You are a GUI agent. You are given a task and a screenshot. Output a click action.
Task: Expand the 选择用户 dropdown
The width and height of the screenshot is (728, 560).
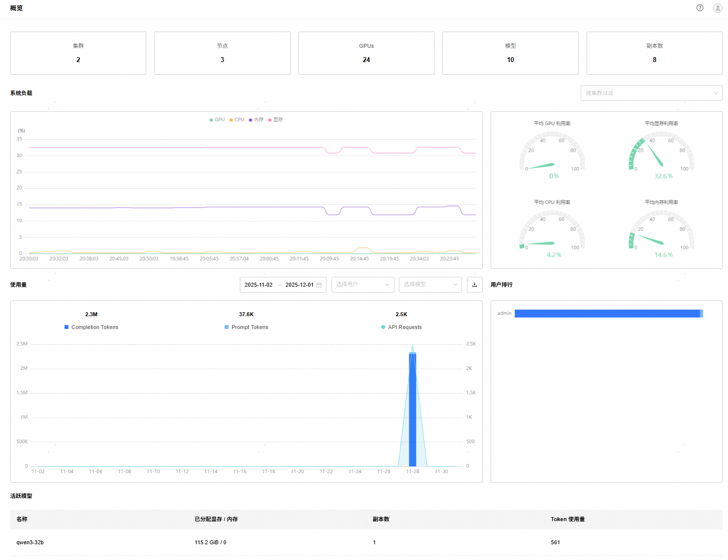(x=363, y=285)
